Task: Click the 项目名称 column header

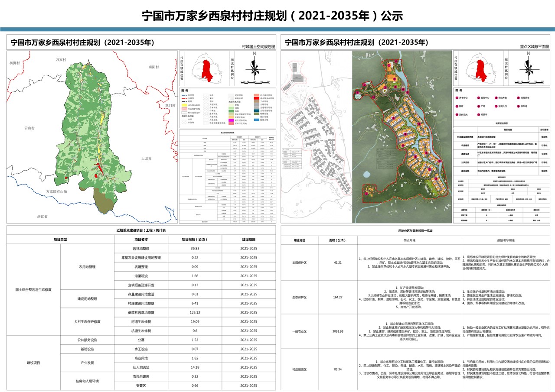Action: pyautogui.click(x=140, y=239)
